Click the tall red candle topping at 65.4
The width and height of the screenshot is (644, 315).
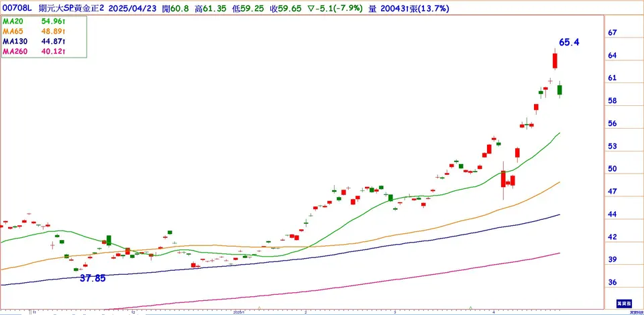pyautogui.click(x=555, y=60)
